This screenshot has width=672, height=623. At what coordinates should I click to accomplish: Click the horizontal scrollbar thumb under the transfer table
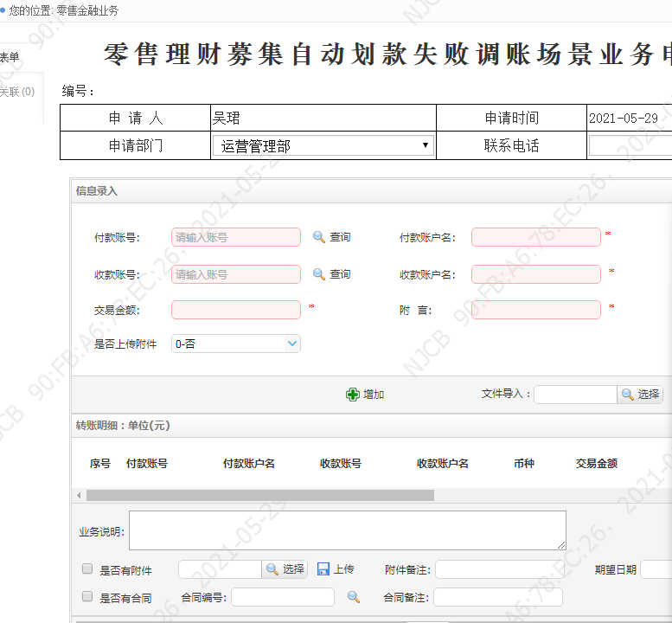click(x=260, y=496)
